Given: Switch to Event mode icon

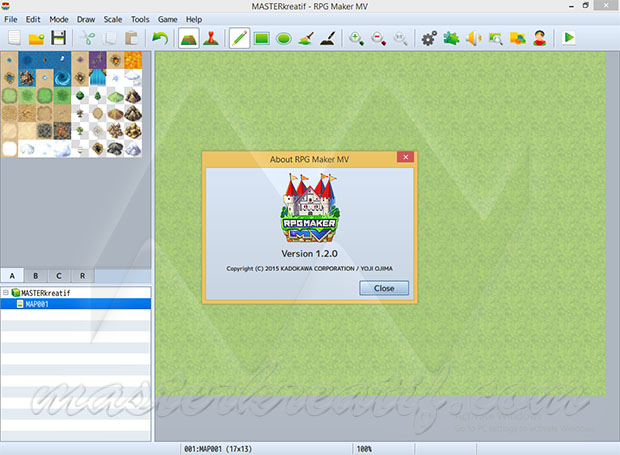Looking at the screenshot, I should pyautogui.click(x=211, y=38).
